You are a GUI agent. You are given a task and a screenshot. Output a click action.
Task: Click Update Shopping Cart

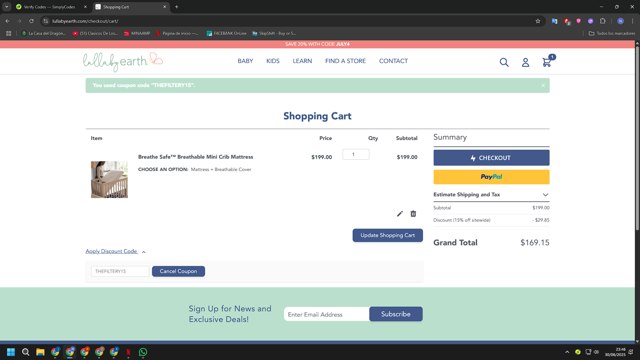(387, 235)
